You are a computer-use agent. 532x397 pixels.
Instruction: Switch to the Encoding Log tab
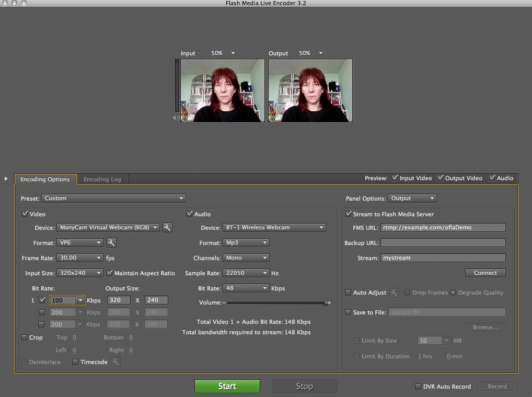pyautogui.click(x=102, y=179)
